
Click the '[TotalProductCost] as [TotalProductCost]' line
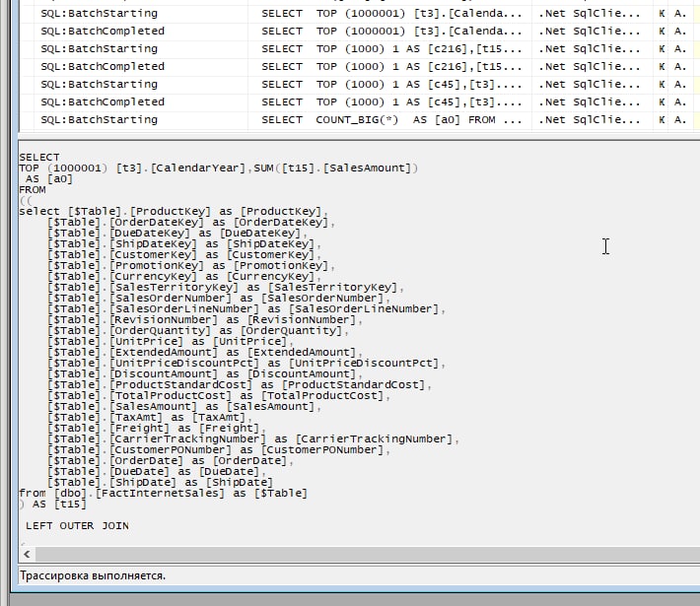[219, 396]
